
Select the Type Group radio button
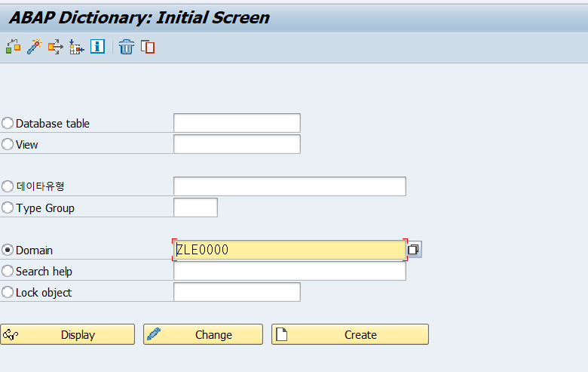[x=8, y=208]
